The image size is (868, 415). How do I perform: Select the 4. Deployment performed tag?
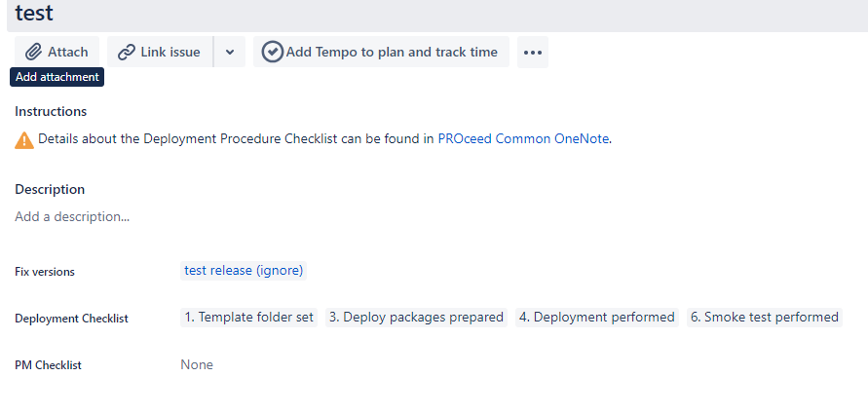point(597,318)
